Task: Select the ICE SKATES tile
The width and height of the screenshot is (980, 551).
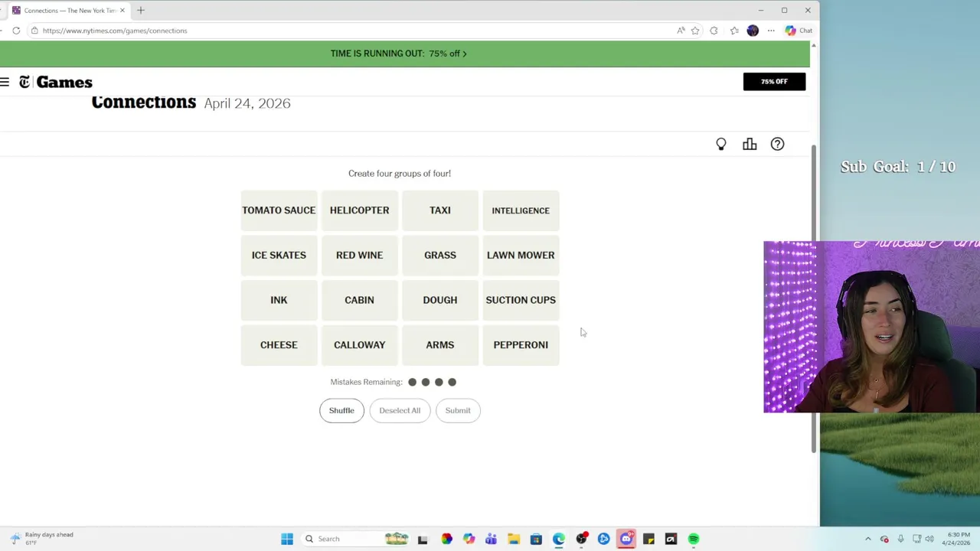Action: 279,255
